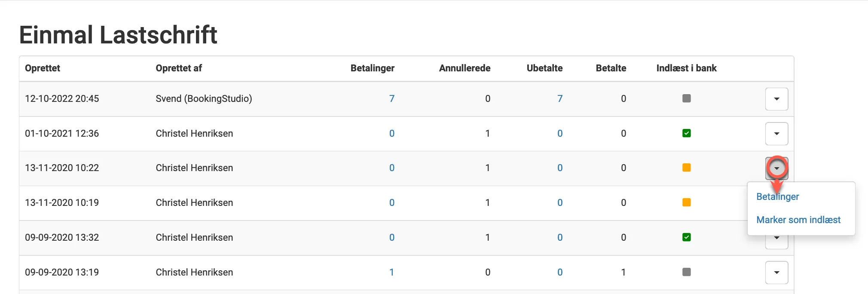Toggle the dropdown on the 13-11-2020 10:22 row
868x294 pixels.
776,168
